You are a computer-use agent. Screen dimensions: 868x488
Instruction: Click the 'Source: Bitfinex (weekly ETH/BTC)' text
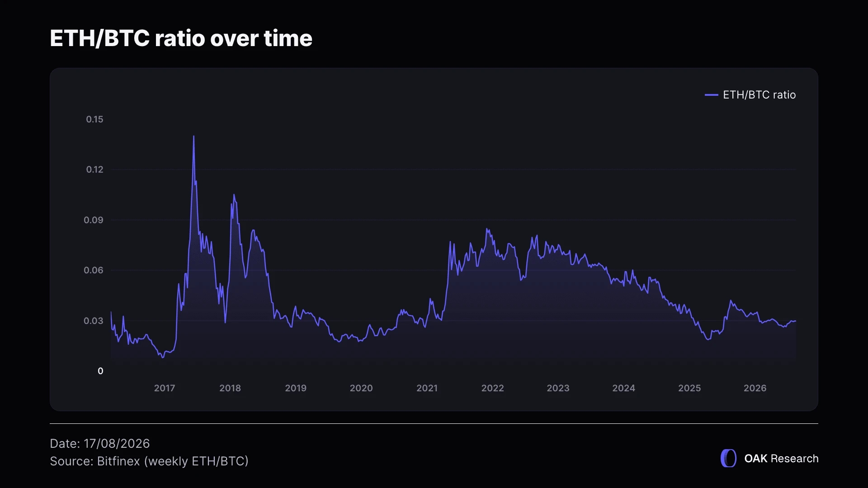click(x=149, y=461)
